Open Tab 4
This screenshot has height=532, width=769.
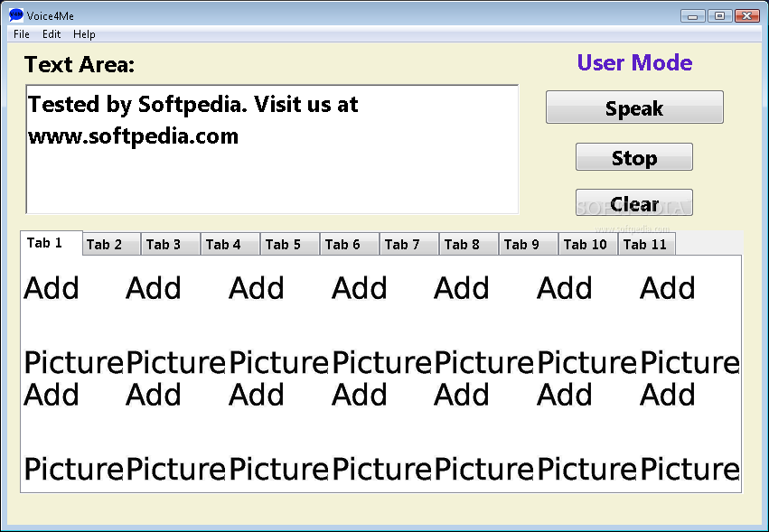230,244
